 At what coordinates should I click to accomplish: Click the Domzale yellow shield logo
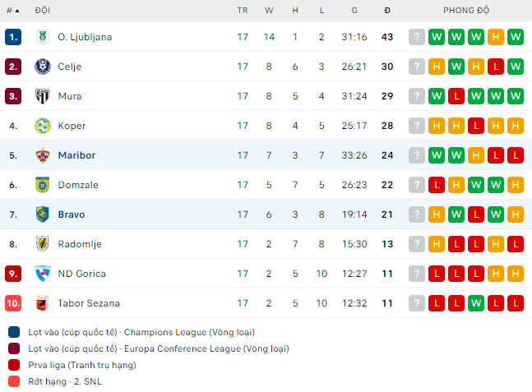pos(43,185)
